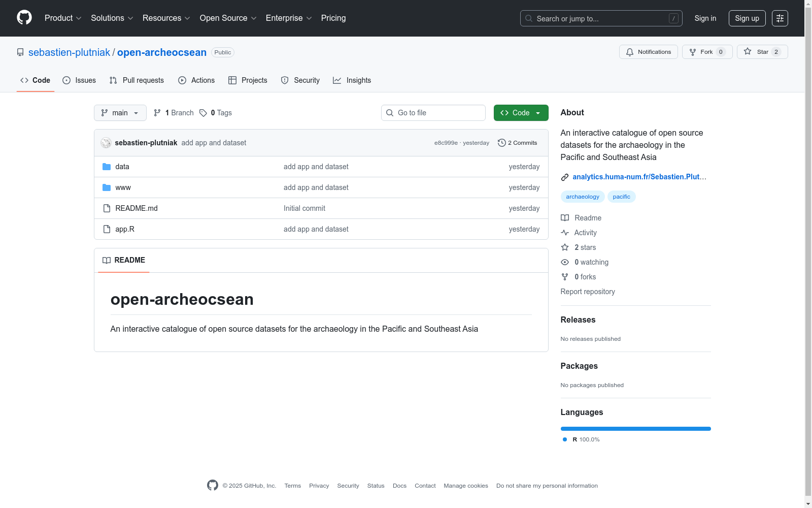Open the commit message in the www row

coord(316,187)
